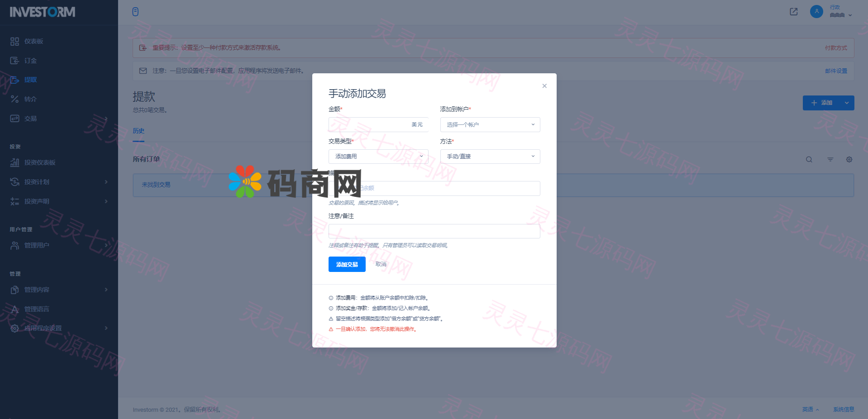This screenshot has width=868, height=419.
Task: Toggle the sidebar collapse icon in header
Action: (135, 12)
